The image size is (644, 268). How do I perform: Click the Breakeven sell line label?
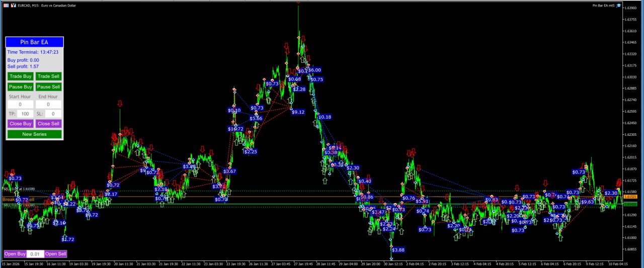click(x=18, y=200)
